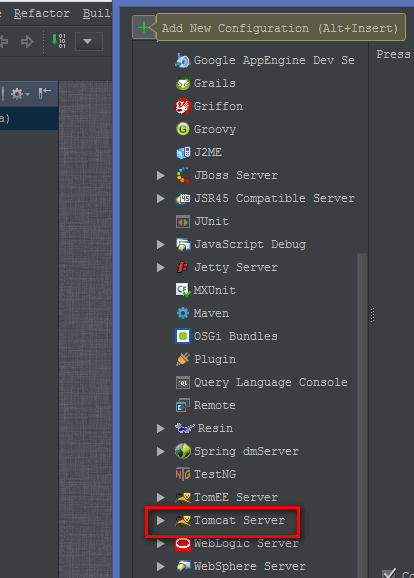Click the splitter handle between dialog panes

372,315
